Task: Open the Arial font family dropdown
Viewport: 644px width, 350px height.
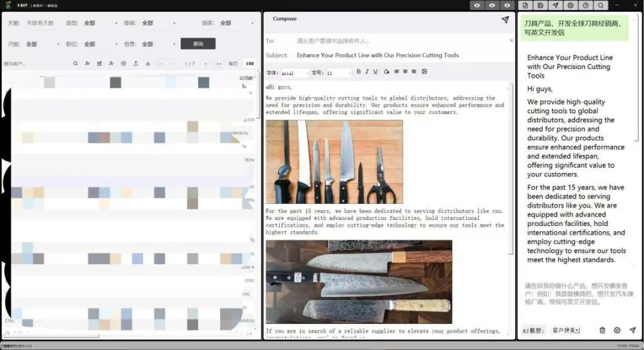Action: (295, 73)
